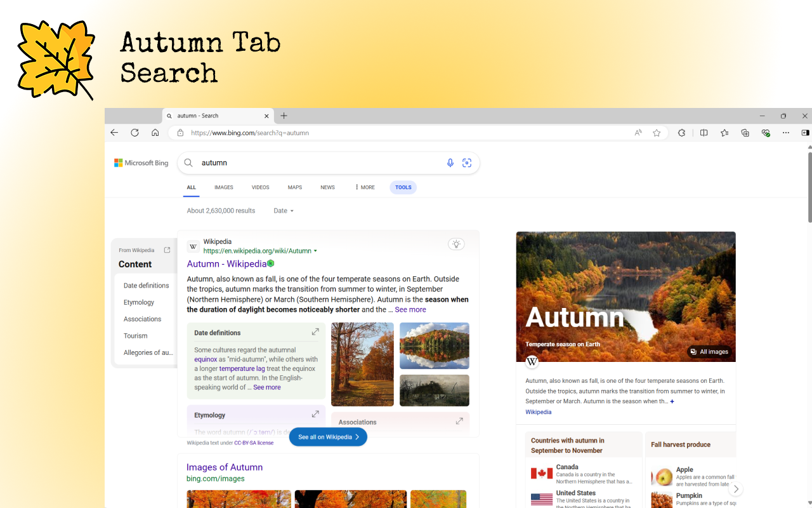Click the lightbulb icon on the Wikipedia result card
This screenshot has height=508, width=812.
click(x=456, y=244)
